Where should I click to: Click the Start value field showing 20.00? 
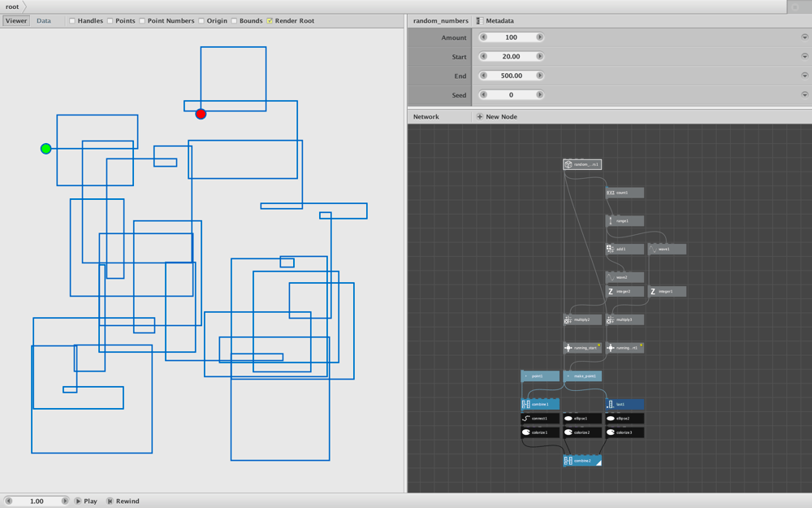tap(512, 57)
